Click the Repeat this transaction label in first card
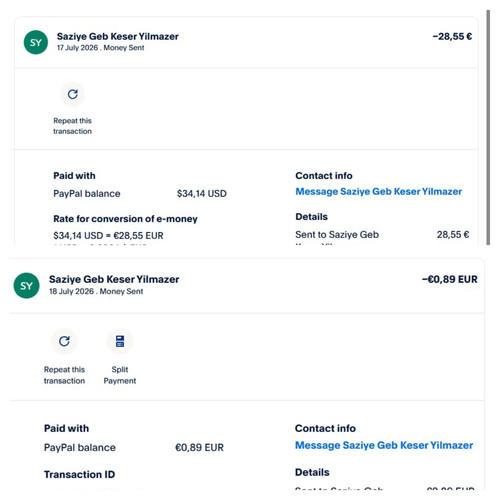The height and width of the screenshot is (500, 500). point(72,126)
